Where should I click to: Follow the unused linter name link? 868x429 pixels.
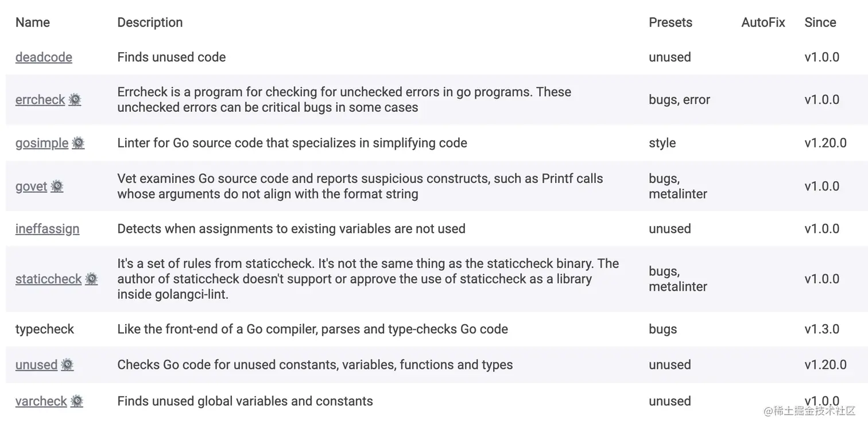37,365
